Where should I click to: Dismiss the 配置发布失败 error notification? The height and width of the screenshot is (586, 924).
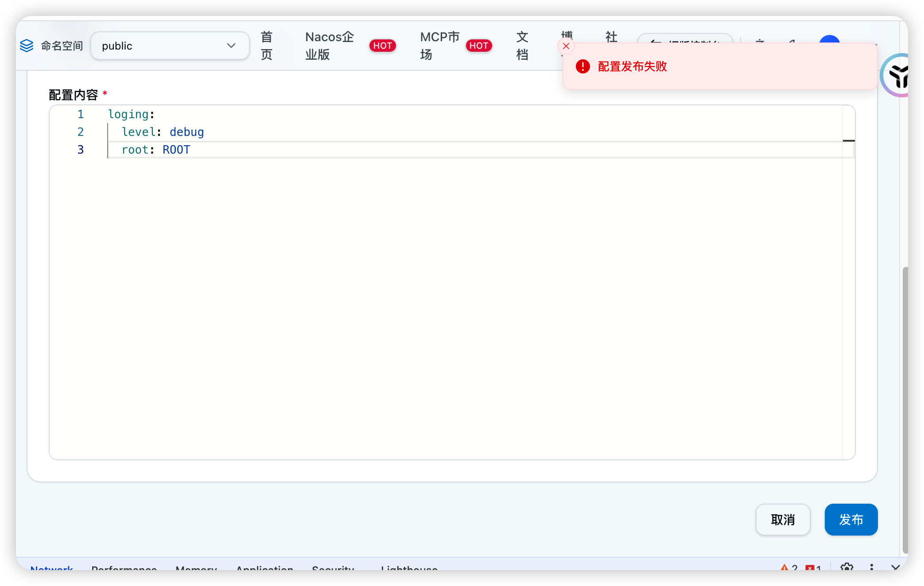coord(566,46)
